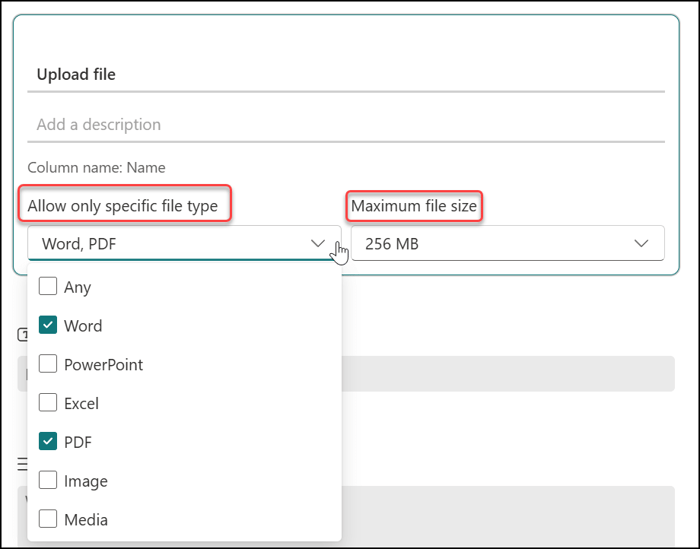700x549 pixels.
Task: Click the partially hidden question icon at left
Action: tap(21, 334)
